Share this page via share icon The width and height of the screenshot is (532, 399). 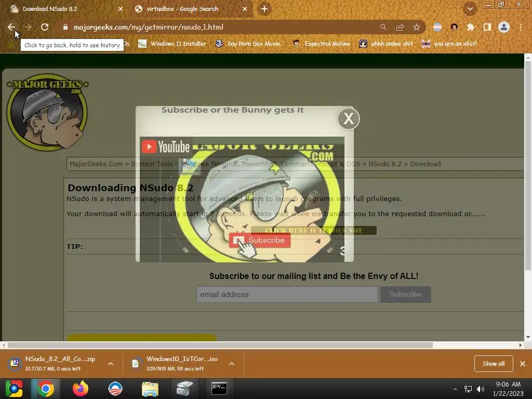[x=400, y=27]
